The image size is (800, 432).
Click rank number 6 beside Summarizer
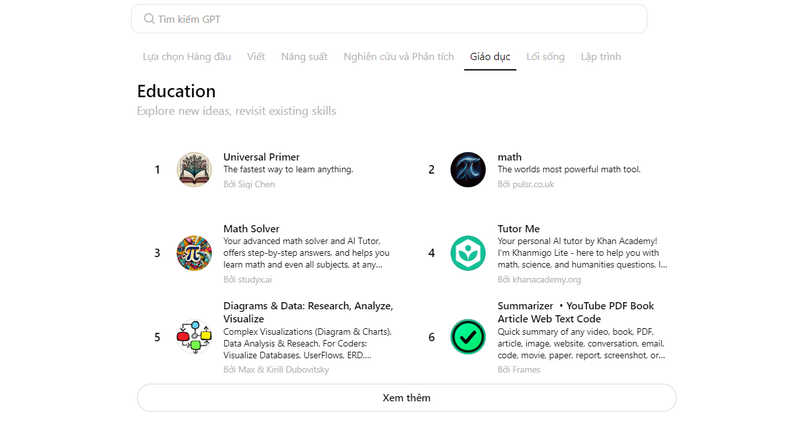432,337
